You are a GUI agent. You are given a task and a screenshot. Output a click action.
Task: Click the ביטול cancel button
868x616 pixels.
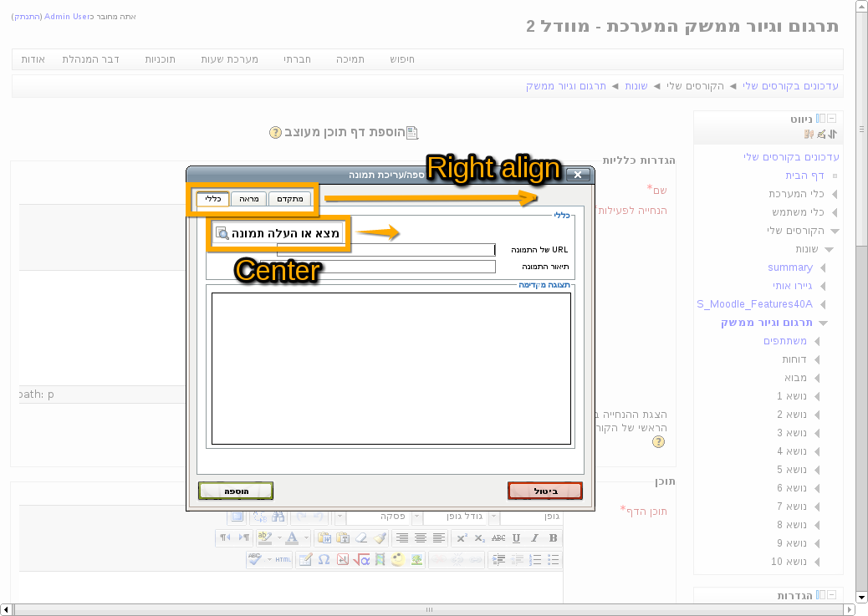[x=545, y=491]
